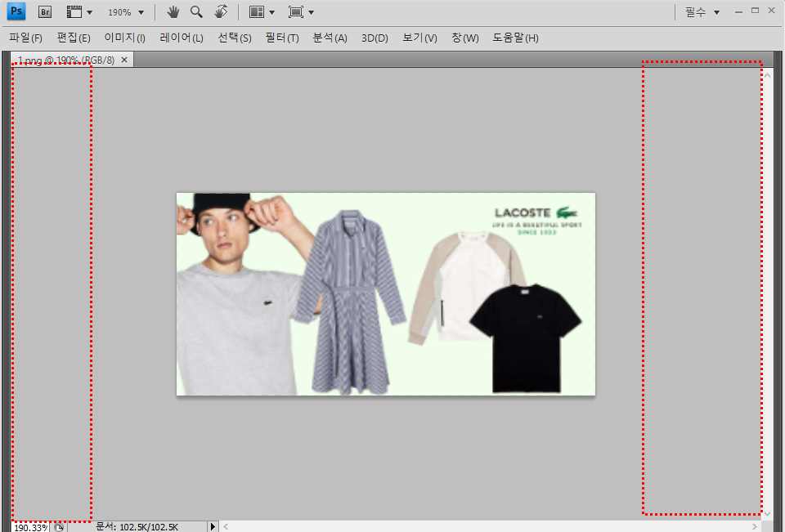Click the vertical scrollbar down arrow
Viewport: 785px width, 532px height.
(x=768, y=514)
